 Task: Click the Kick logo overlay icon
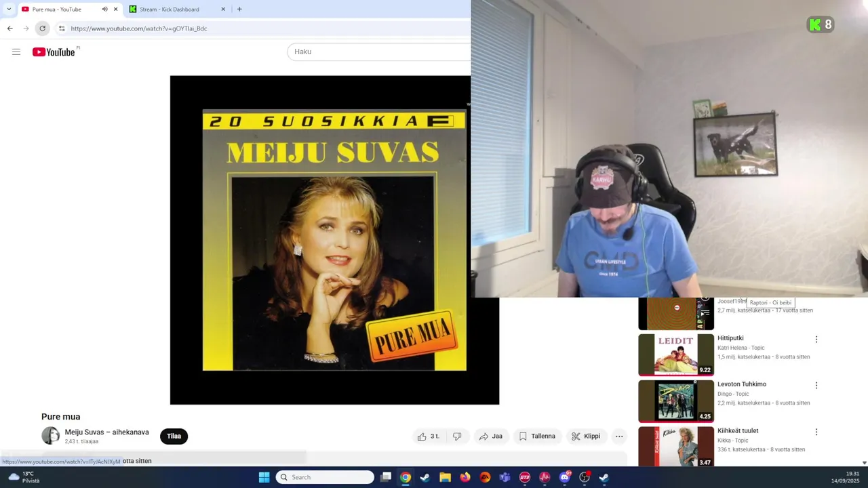[815, 25]
